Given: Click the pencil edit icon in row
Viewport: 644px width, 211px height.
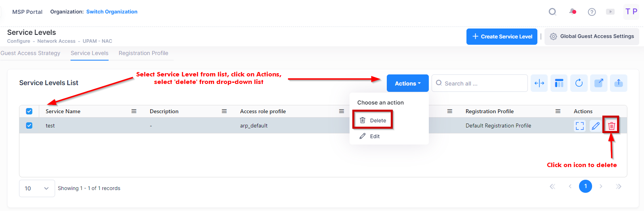Looking at the screenshot, I should point(595,126).
